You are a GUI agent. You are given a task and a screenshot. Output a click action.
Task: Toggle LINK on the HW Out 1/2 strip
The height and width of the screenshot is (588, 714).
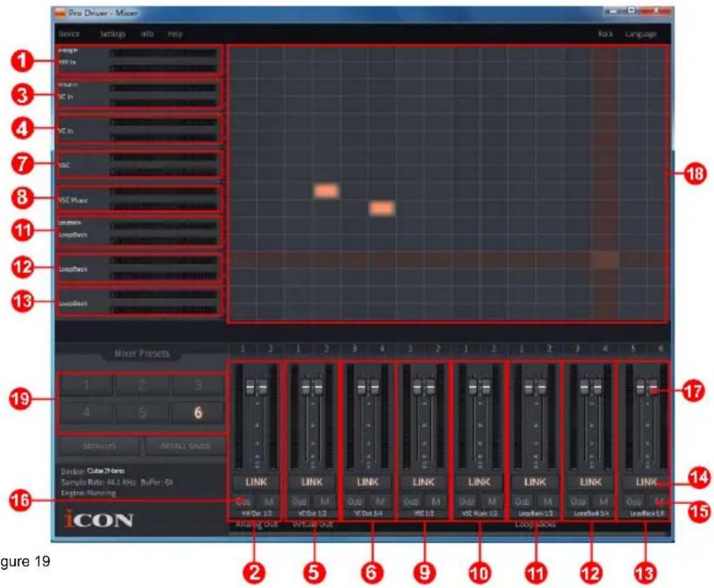[x=256, y=482]
